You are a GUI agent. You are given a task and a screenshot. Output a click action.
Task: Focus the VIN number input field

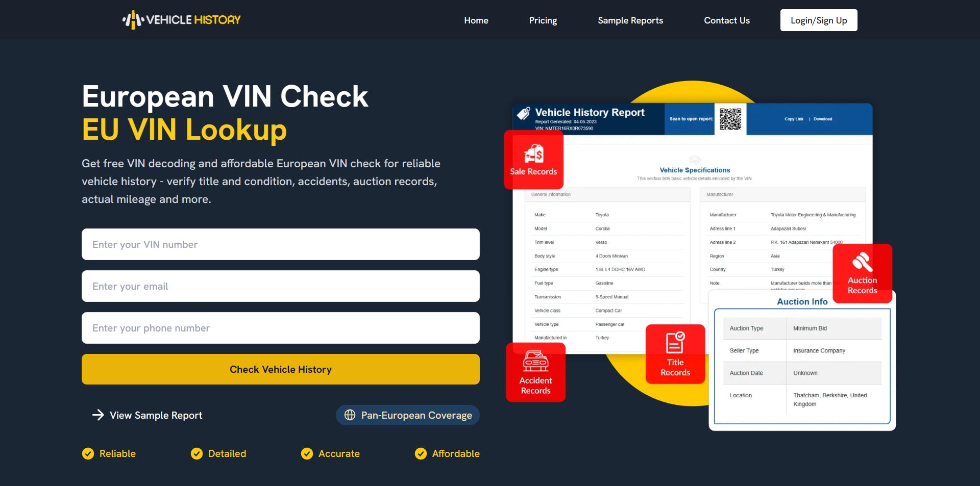point(281,244)
